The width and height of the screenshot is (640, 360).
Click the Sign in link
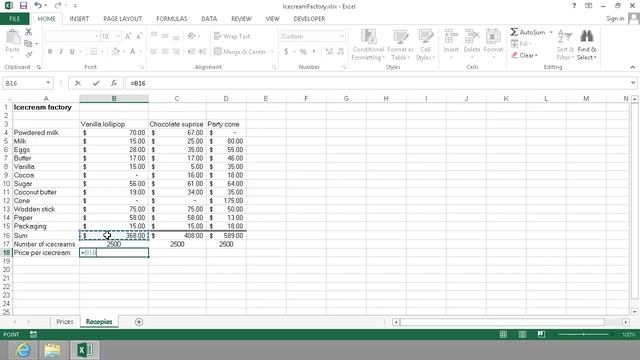pos(615,19)
